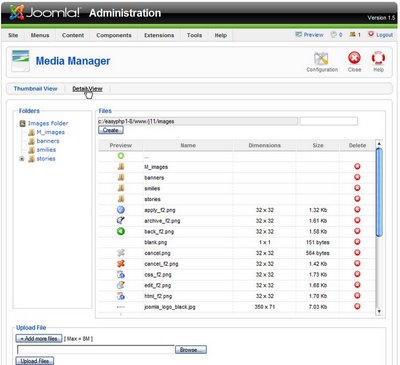Viewport: 400px width, 365px height.
Task: Click cancel_f2.png preview thumbnail
Action: point(121,263)
